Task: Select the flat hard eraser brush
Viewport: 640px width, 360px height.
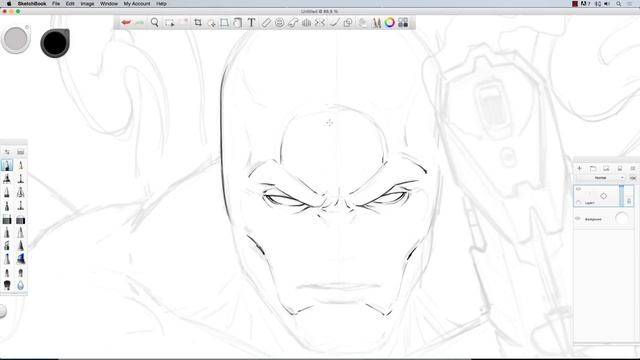Action: click(7, 220)
